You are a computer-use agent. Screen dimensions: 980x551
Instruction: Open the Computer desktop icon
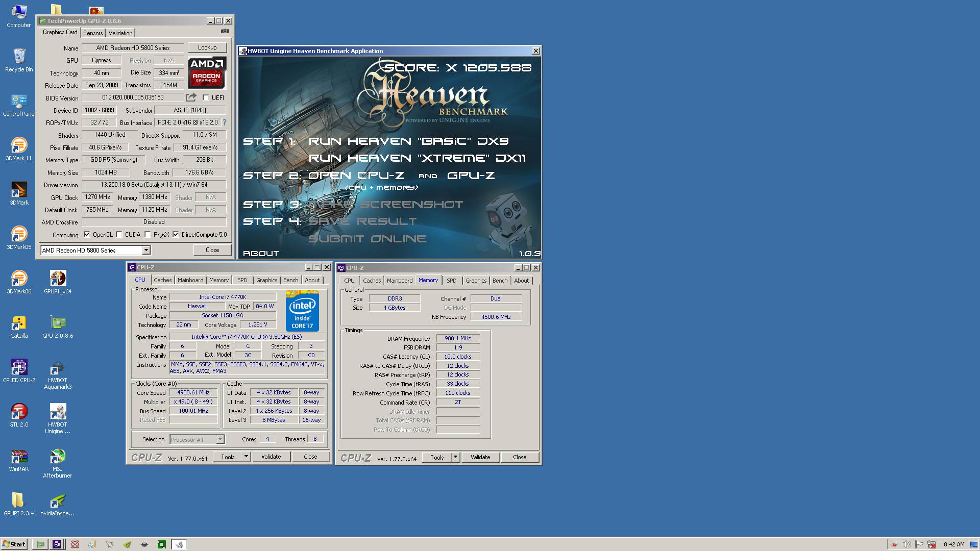click(19, 16)
